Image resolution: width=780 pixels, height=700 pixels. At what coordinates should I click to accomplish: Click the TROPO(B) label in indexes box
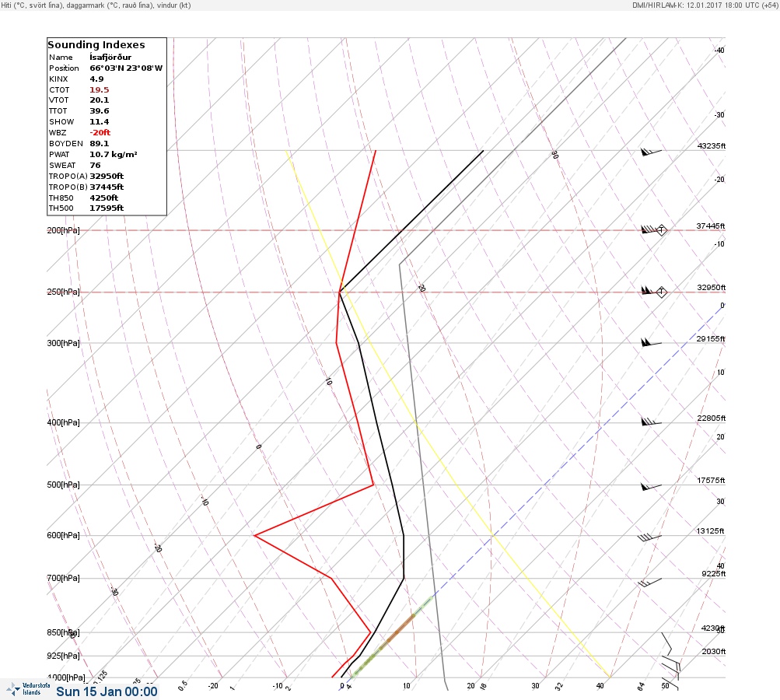[68, 187]
